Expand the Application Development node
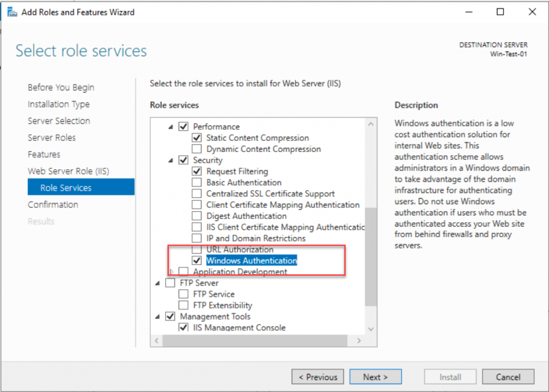Image resolution: width=549 pixels, height=392 pixels. [172, 272]
